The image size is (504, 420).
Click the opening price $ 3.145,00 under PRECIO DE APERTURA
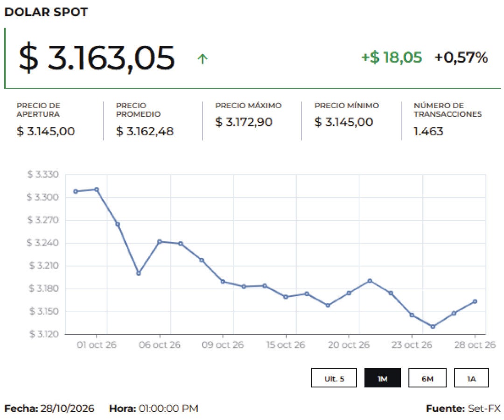coord(46,131)
